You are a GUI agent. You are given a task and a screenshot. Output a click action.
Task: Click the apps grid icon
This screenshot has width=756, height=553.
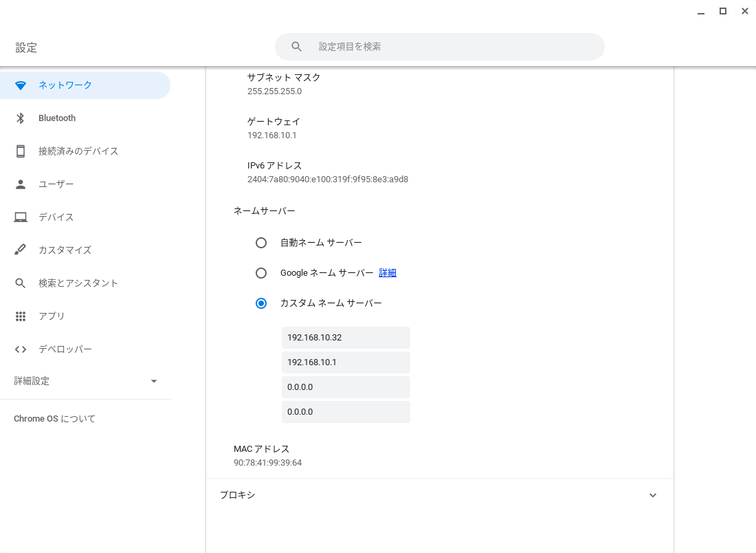(x=21, y=316)
